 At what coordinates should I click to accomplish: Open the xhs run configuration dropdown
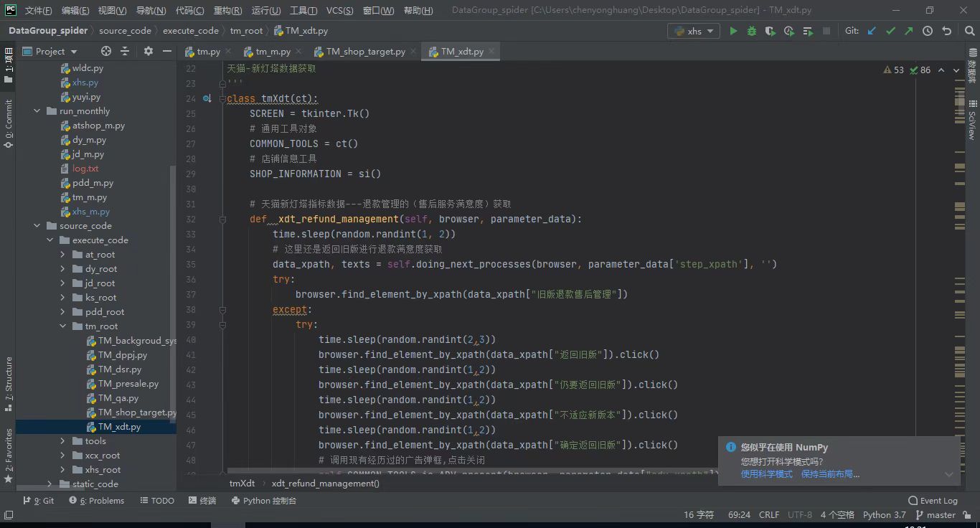[x=693, y=31]
